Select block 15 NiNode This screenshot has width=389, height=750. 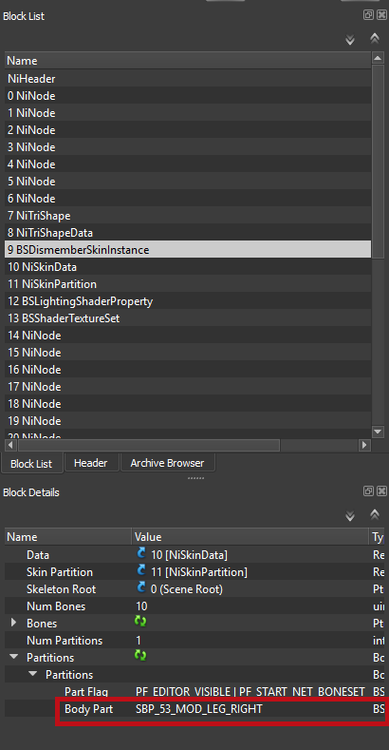[188, 353]
